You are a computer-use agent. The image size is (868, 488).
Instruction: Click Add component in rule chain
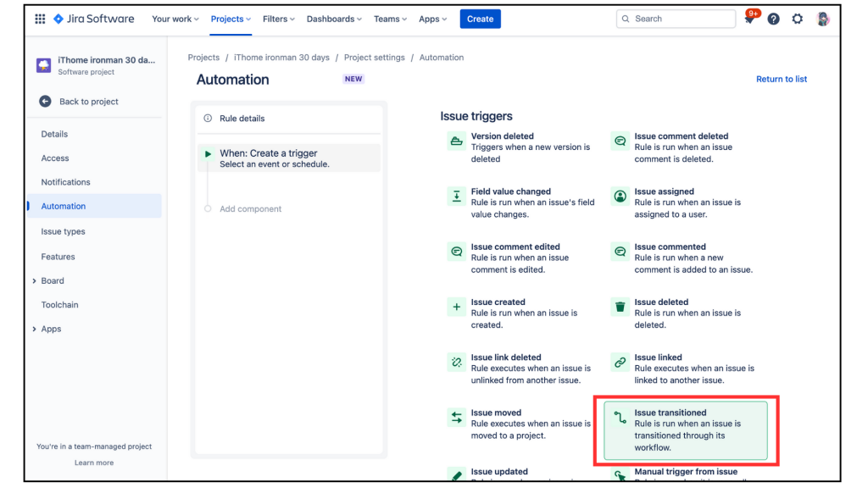(x=250, y=209)
